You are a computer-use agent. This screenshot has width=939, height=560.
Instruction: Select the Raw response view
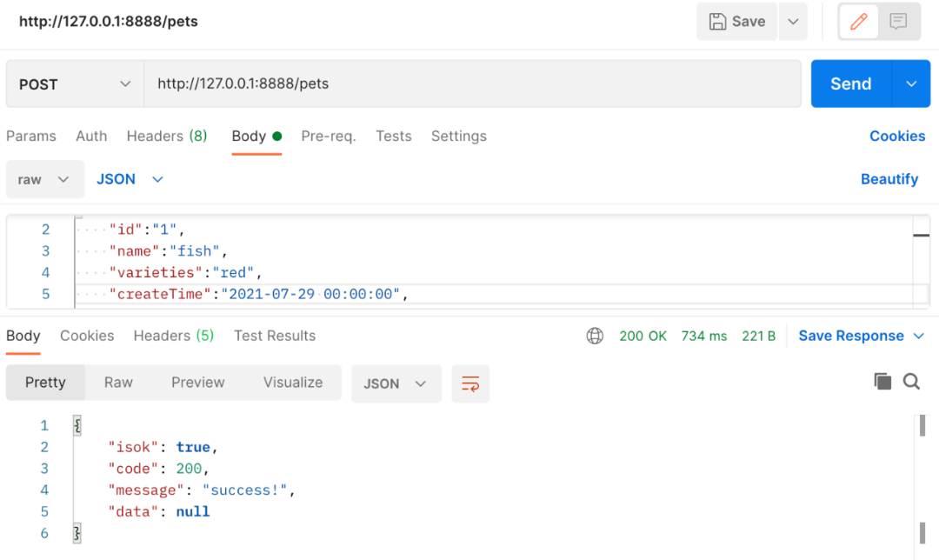pyautogui.click(x=118, y=383)
